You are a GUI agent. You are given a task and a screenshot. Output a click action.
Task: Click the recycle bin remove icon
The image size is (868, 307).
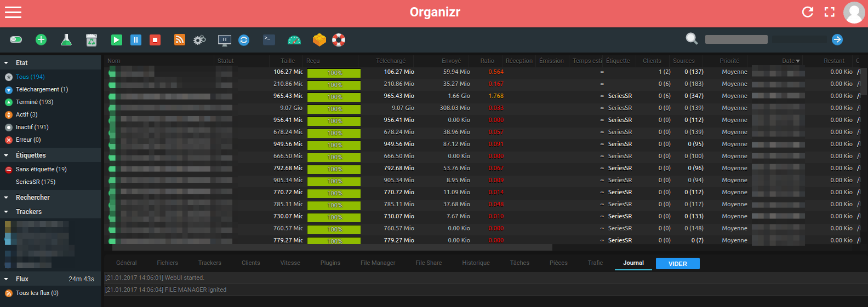coord(92,39)
